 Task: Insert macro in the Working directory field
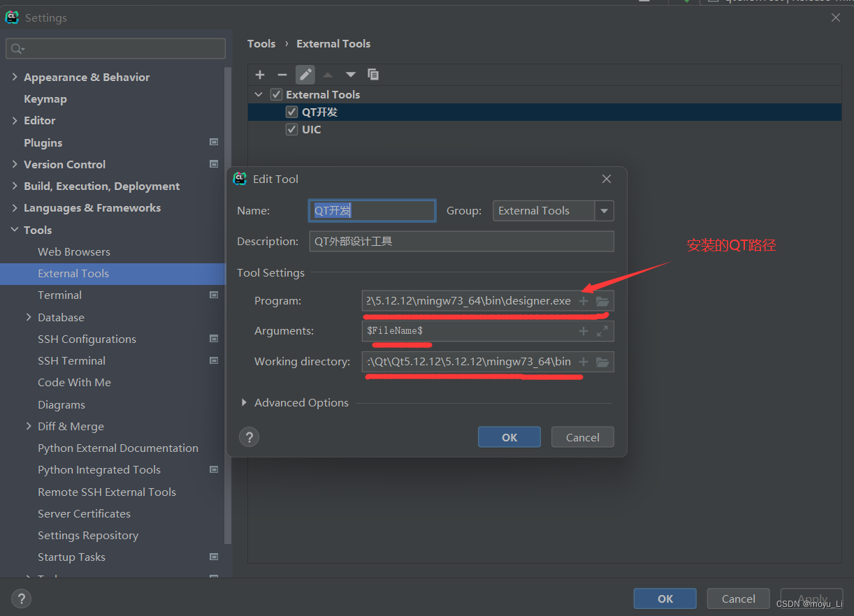pos(584,362)
